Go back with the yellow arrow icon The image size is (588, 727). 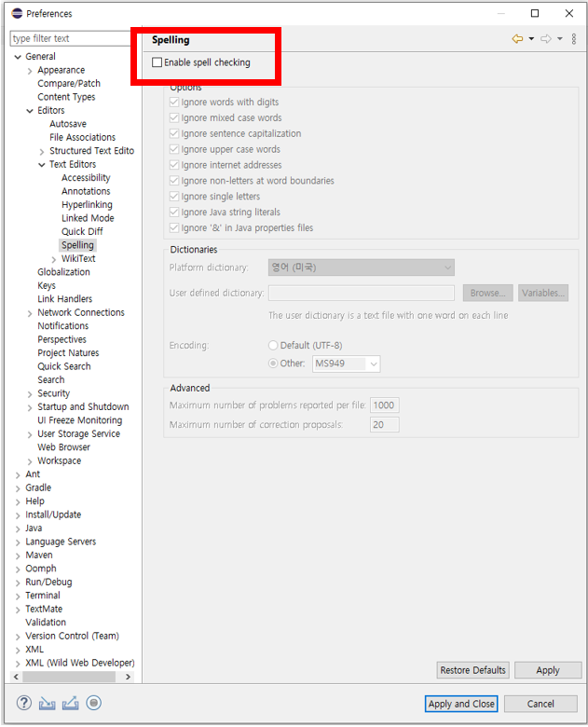[x=517, y=38]
